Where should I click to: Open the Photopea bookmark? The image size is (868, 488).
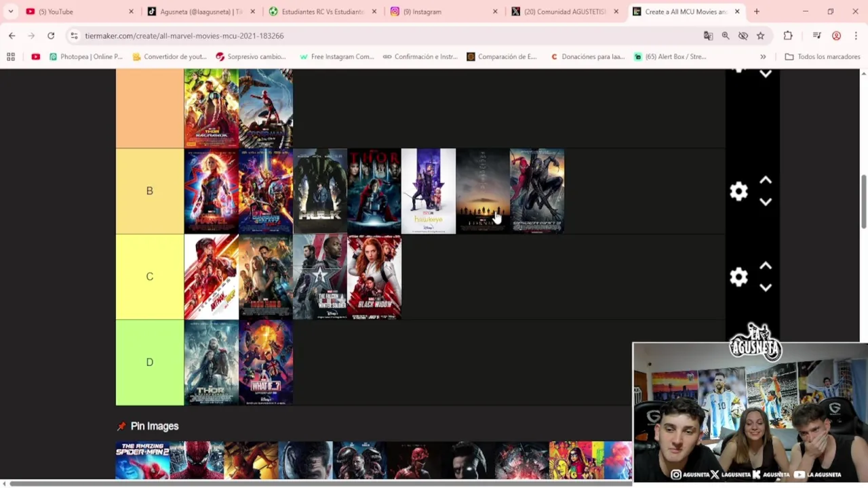tap(85, 57)
